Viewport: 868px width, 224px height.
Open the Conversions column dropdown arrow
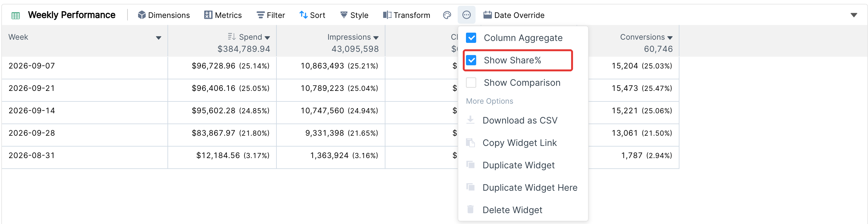click(670, 38)
